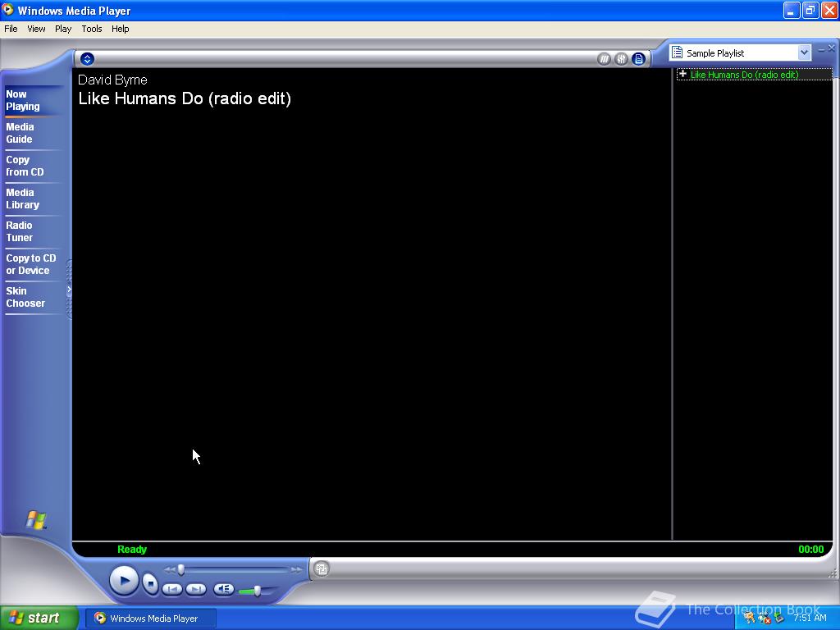Click the 00:00 elapsed time display

pyautogui.click(x=811, y=549)
